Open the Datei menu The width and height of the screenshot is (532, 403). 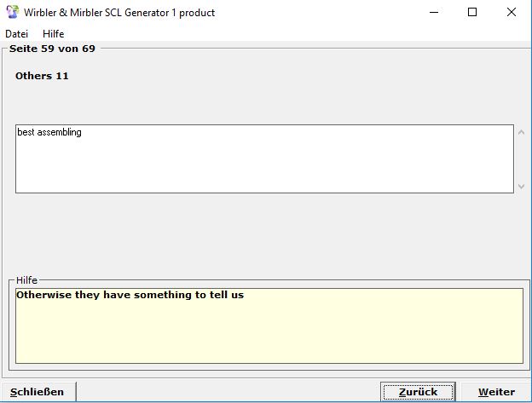point(17,34)
